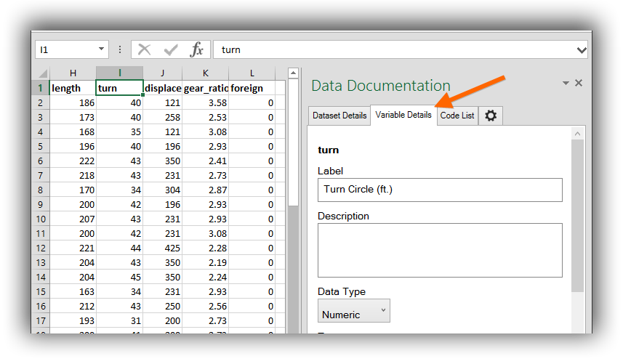Click the Data Documentation pane title

pyautogui.click(x=381, y=85)
